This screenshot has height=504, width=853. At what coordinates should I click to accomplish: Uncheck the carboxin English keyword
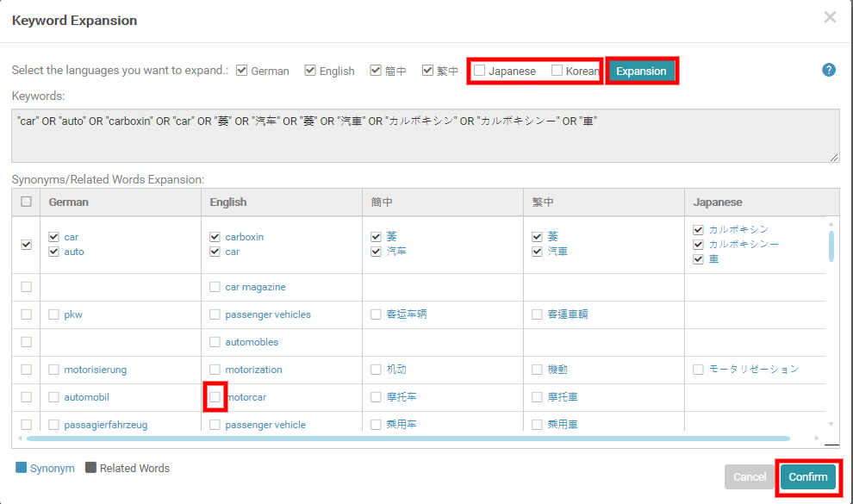(215, 236)
